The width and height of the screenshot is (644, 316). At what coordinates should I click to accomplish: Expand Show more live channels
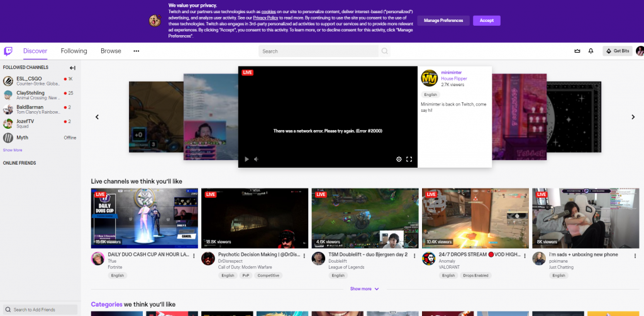[364, 289]
